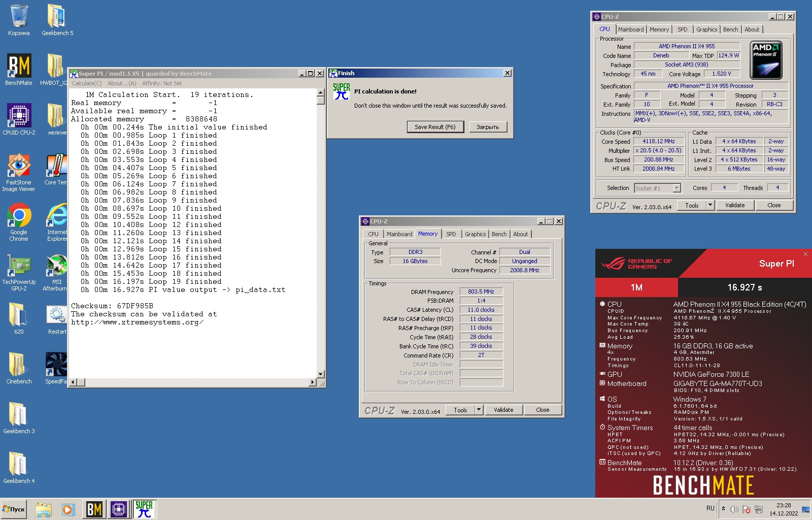Click Validate in lower CPU-Z window

(x=503, y=410)
